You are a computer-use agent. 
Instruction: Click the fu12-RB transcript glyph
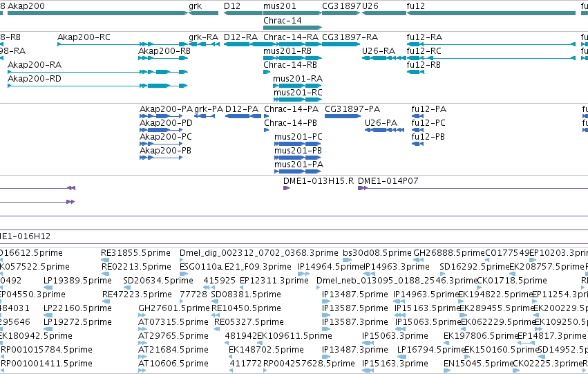[x=415, y=72]
